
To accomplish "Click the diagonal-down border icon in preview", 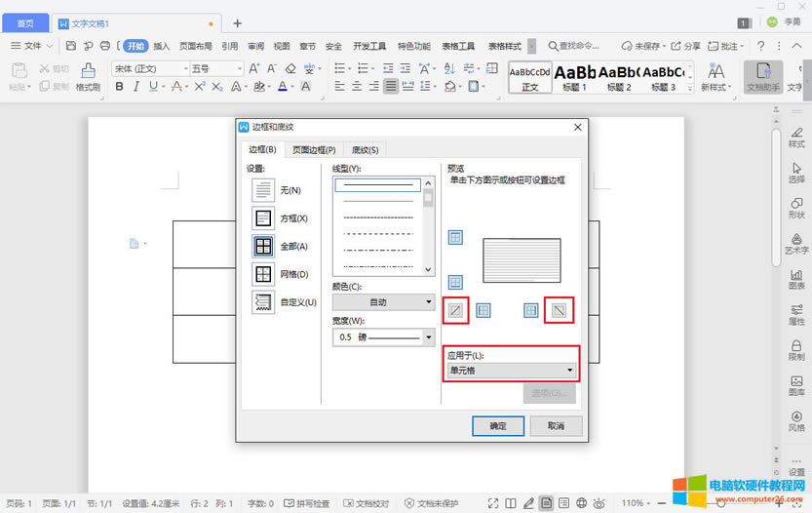I will [x=559, y=310].
